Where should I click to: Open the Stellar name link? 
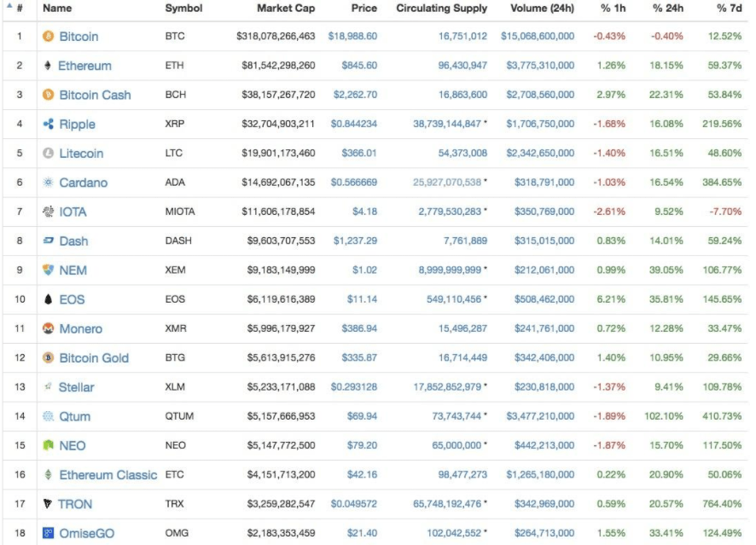76,387
